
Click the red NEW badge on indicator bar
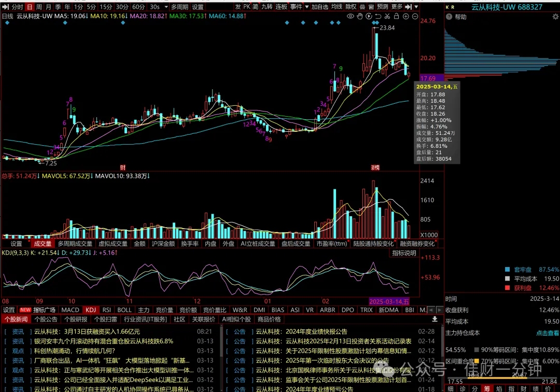pyautogui.click(x=25, y=310)
